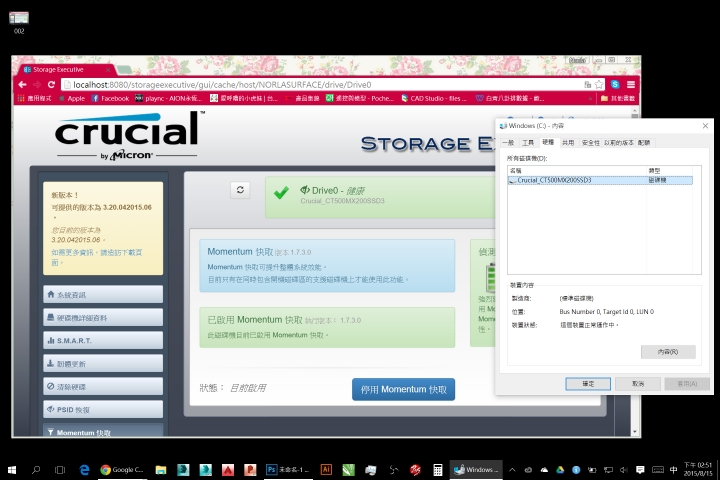Bookmark this page with the star icon
The width and height of the screenshot is (720, 480).
pyautogui.click(x=599, y=85)
